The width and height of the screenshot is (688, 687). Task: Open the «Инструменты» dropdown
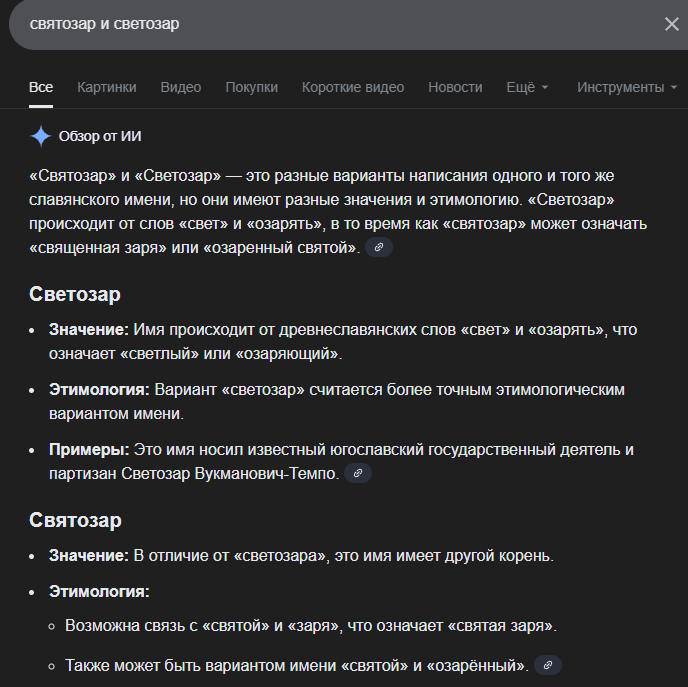pyautogui.click(x=627, y=88)
